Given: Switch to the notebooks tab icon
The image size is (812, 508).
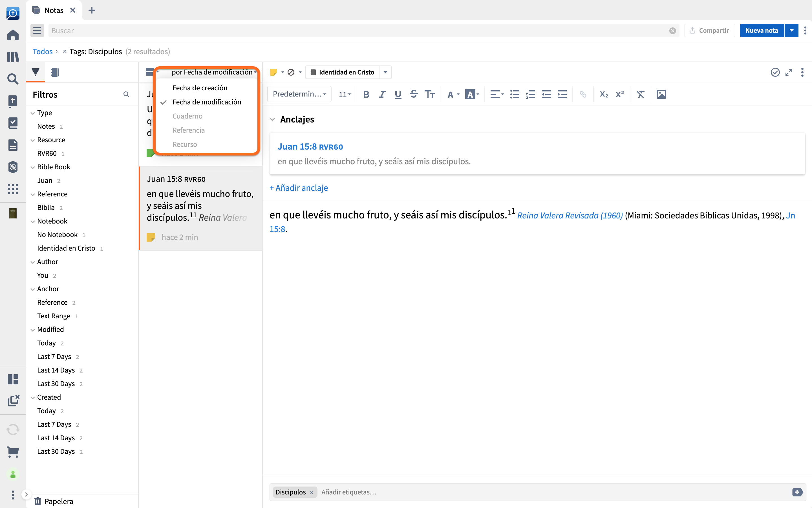Looking at the screenshot, I should (x=54, y=72).
